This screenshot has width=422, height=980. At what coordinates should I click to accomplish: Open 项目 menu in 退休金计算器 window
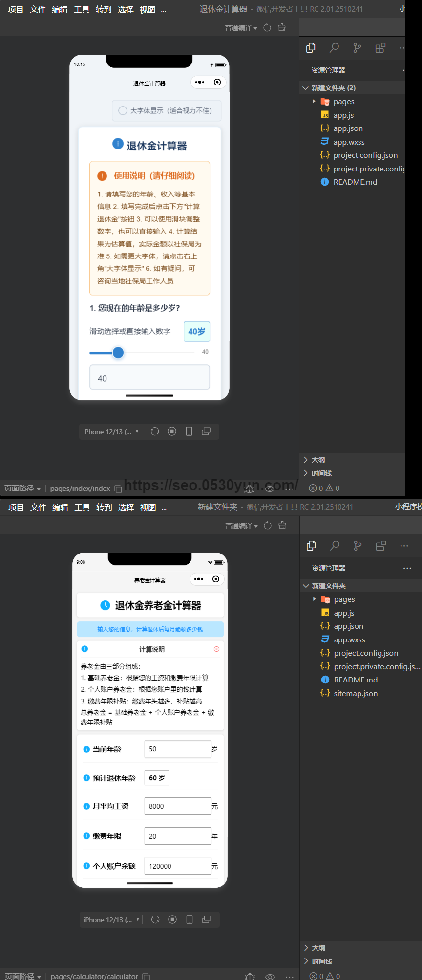(x=16, y=9)
